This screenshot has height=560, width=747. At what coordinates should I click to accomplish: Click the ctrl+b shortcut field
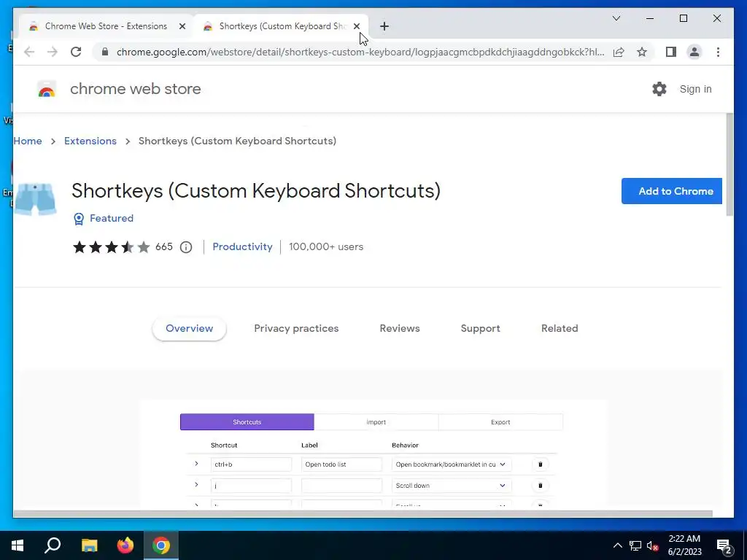pyautogui.click(x=251, y=464)
